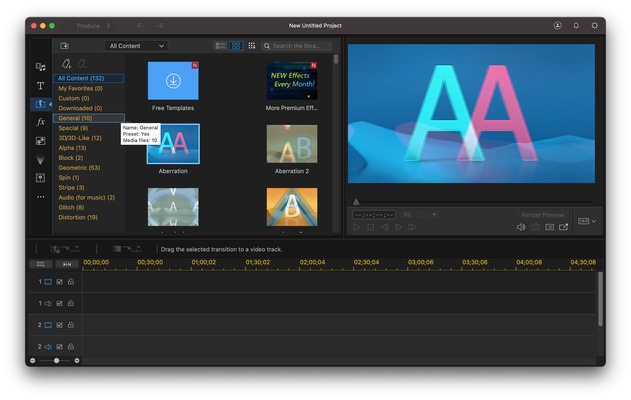Expand the 16:9 aspect ratio dropdown

tap(586, 222)
